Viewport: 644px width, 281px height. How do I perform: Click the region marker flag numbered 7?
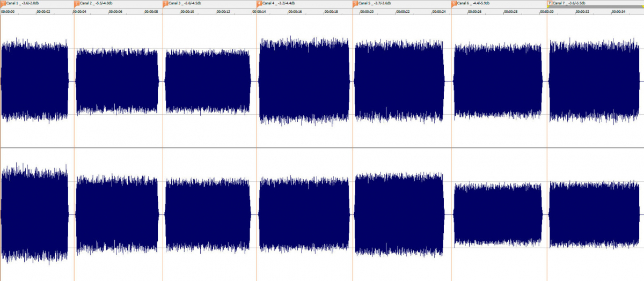[549, 3]
